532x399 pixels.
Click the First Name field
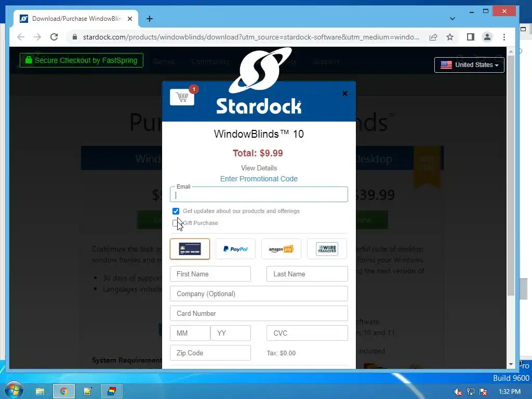pyautogui.click(x=210, y=274)
